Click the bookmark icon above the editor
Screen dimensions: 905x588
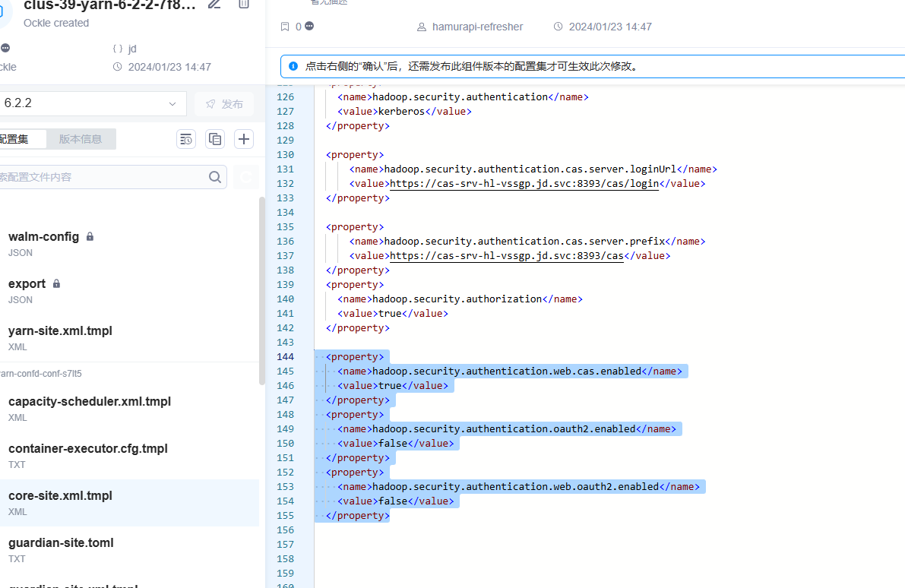pos(284,27)
